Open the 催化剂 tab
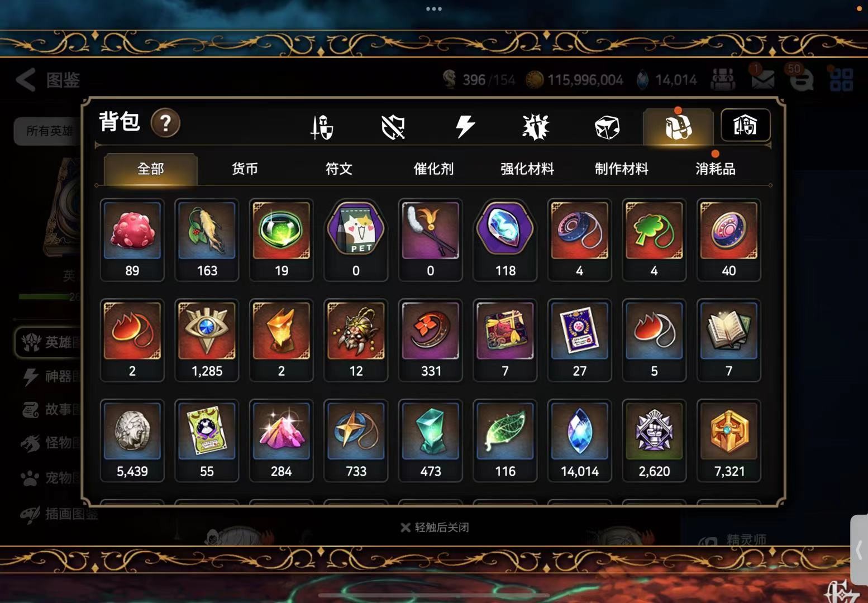Screen dimensions: 868x603 click(x=433, y=169)
